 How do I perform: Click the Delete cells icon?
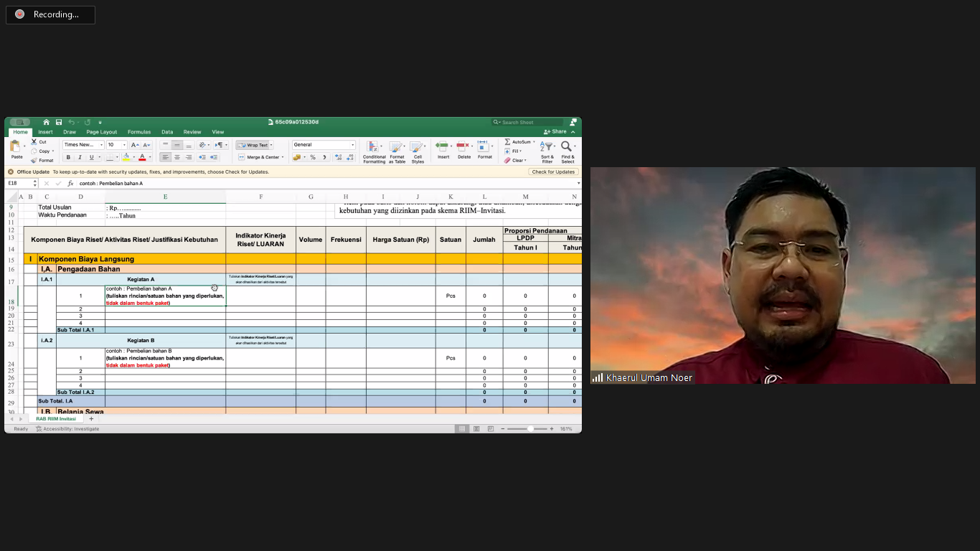pyautogui.click(x=463, y=146)
